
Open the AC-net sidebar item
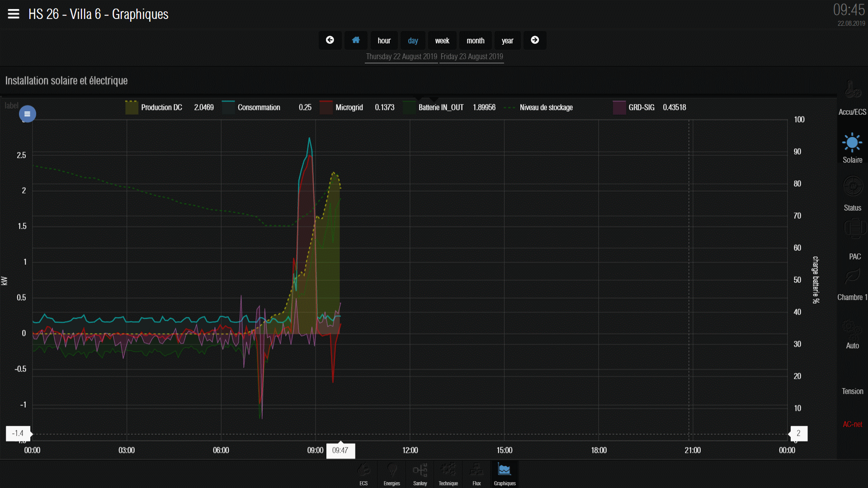pos(852,424)
